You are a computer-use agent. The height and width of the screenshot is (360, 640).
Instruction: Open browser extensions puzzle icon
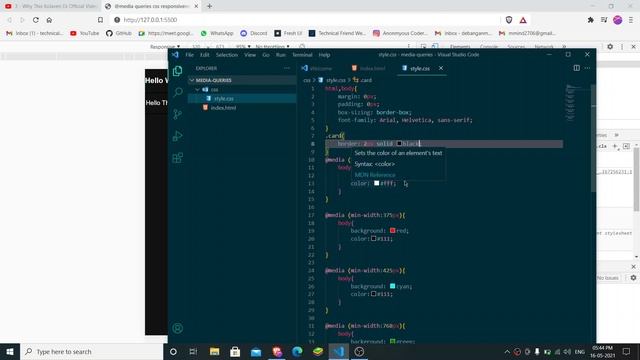(591, 20)
